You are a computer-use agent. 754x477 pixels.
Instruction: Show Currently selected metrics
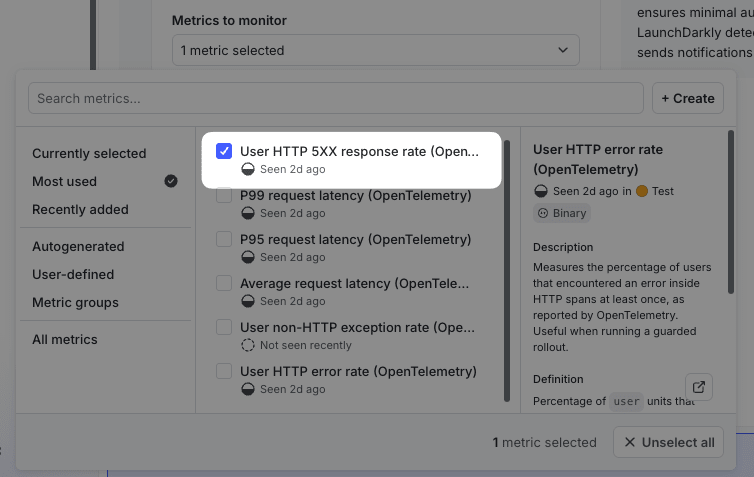point(89,153)
